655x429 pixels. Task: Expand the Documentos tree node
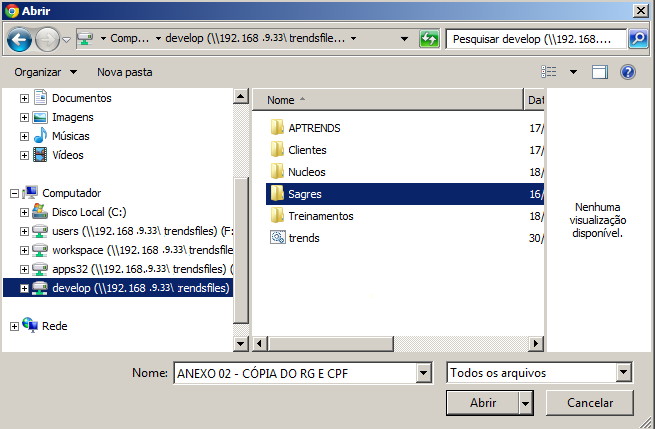[x=25, y=98]
